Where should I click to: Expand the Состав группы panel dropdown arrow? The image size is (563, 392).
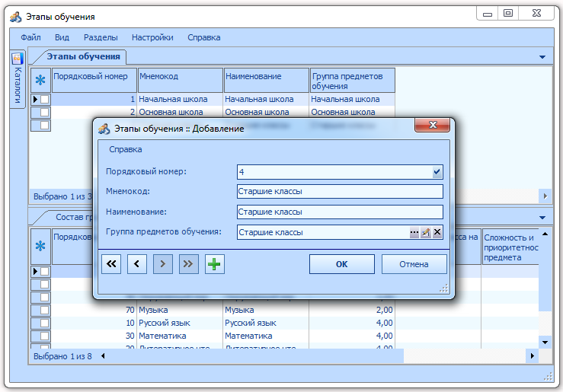(x=542, y=218)
